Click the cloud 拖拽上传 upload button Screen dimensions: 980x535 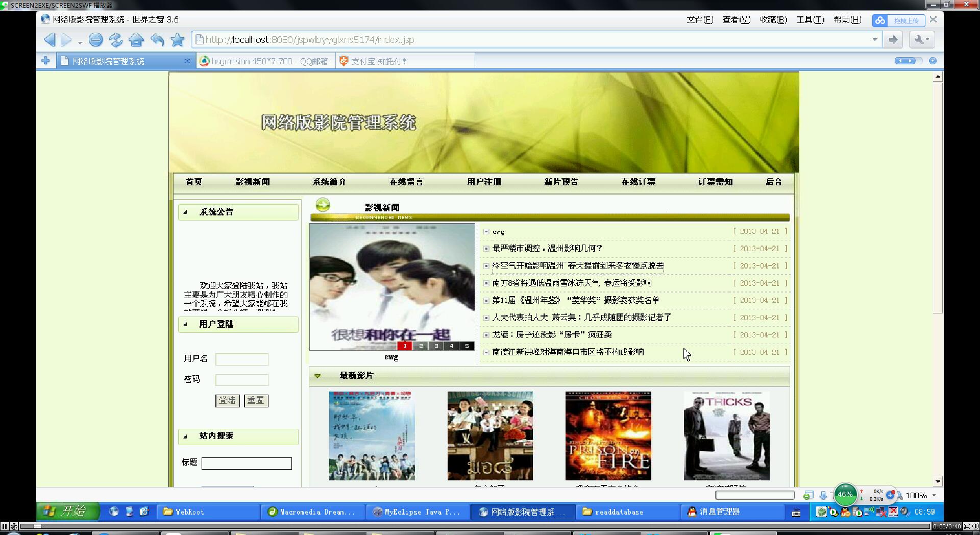coord(898,20)
